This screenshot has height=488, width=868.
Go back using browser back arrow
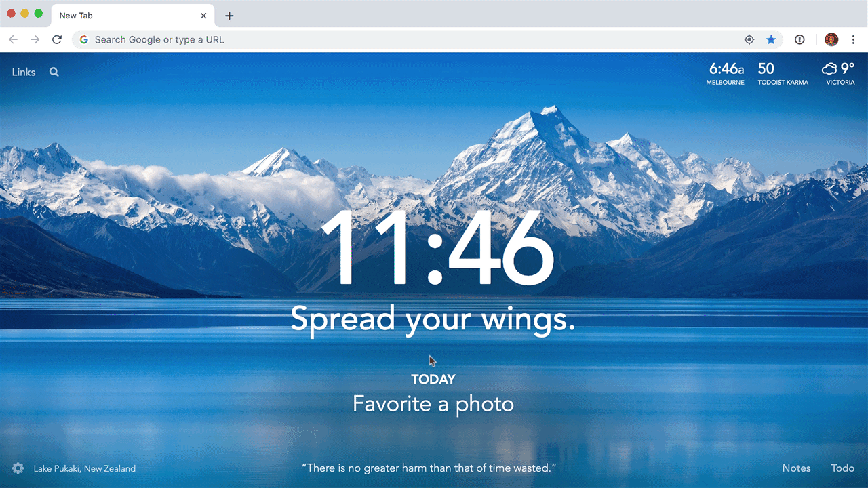coord(14,39)
